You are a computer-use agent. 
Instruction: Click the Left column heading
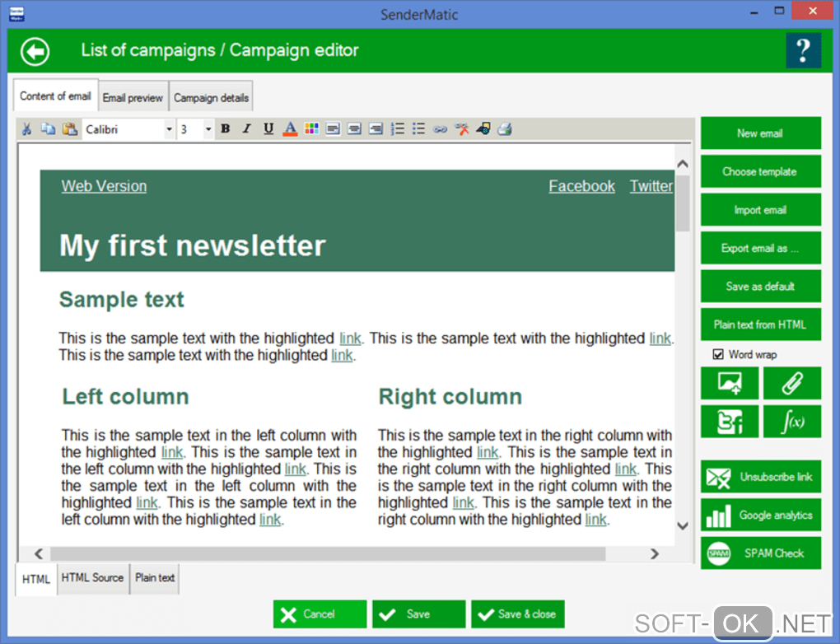pyautogui.click(x=125, y=396)
